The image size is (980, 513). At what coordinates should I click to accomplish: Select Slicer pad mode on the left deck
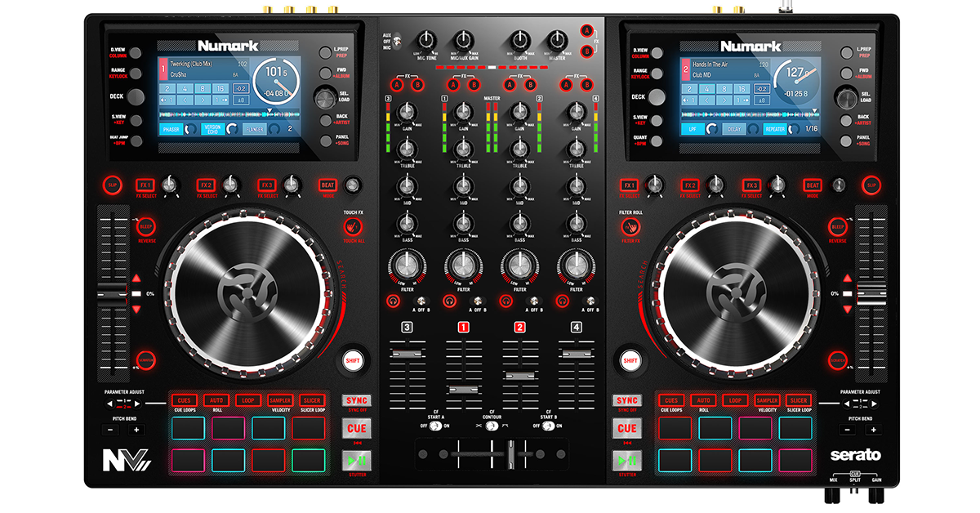[311, 400]
